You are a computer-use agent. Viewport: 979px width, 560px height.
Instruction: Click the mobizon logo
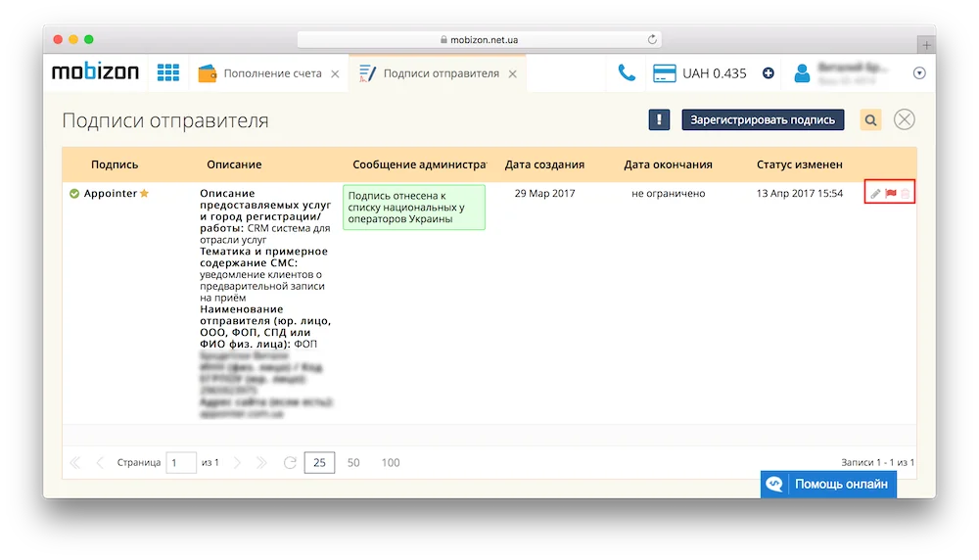click(x=96, y=72)
